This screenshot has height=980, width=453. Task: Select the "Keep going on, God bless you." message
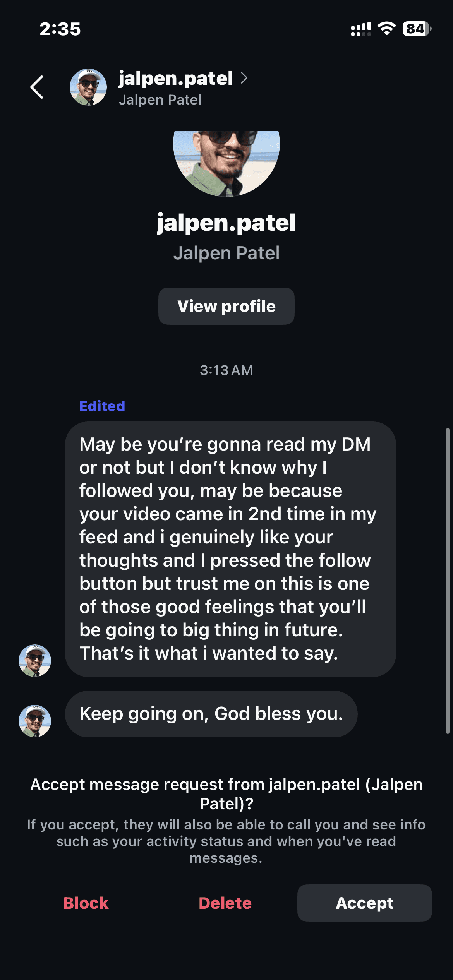[211, 714]
